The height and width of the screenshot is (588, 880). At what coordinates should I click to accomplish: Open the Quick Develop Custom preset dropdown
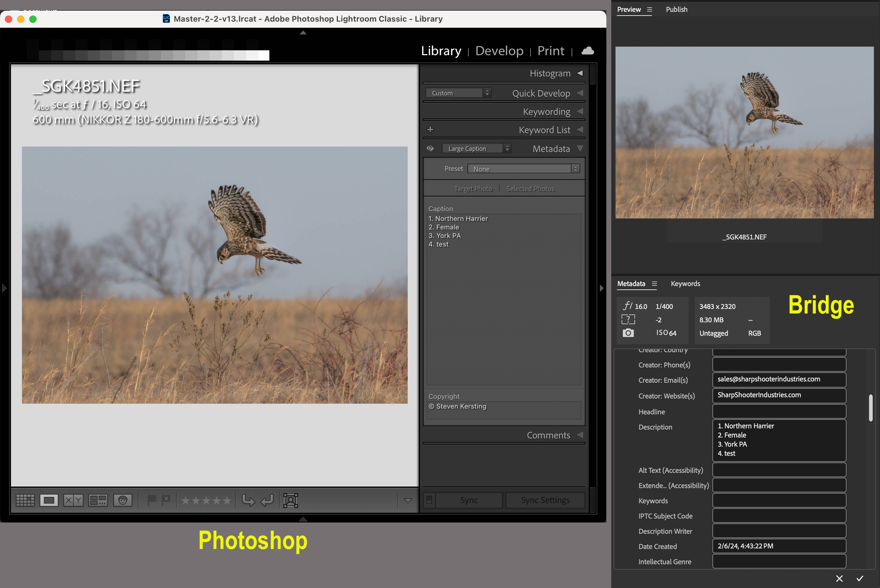pyautogui.click(x=459, y=93)
